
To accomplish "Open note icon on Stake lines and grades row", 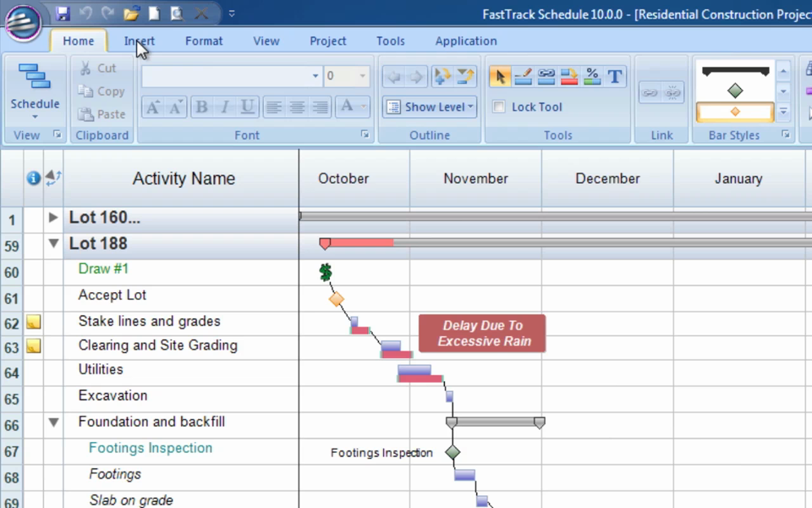I will [x=34, y=322].
